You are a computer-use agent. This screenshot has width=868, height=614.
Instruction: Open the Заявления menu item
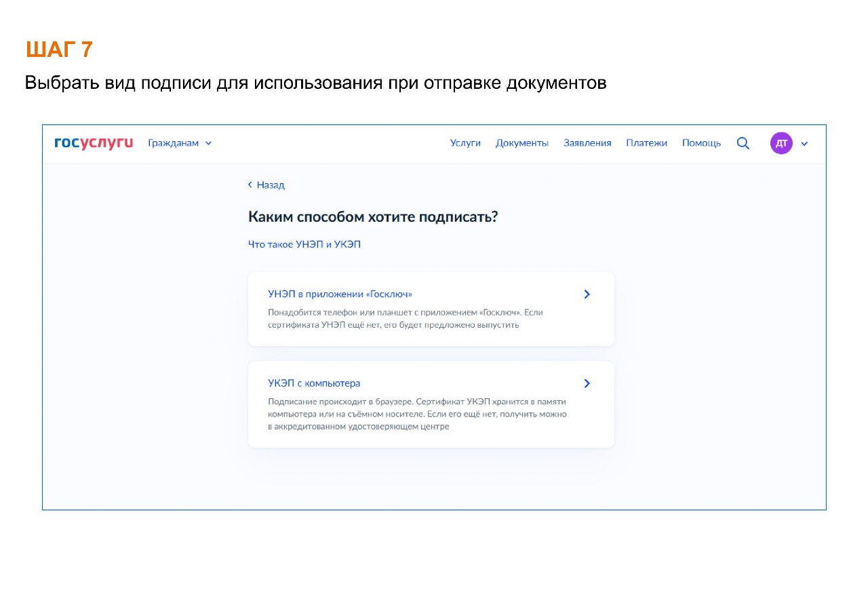587,143
